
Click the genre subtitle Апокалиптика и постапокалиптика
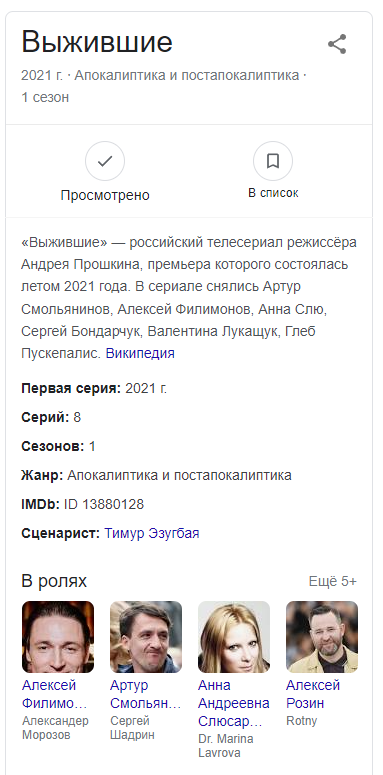coord(187,76)
